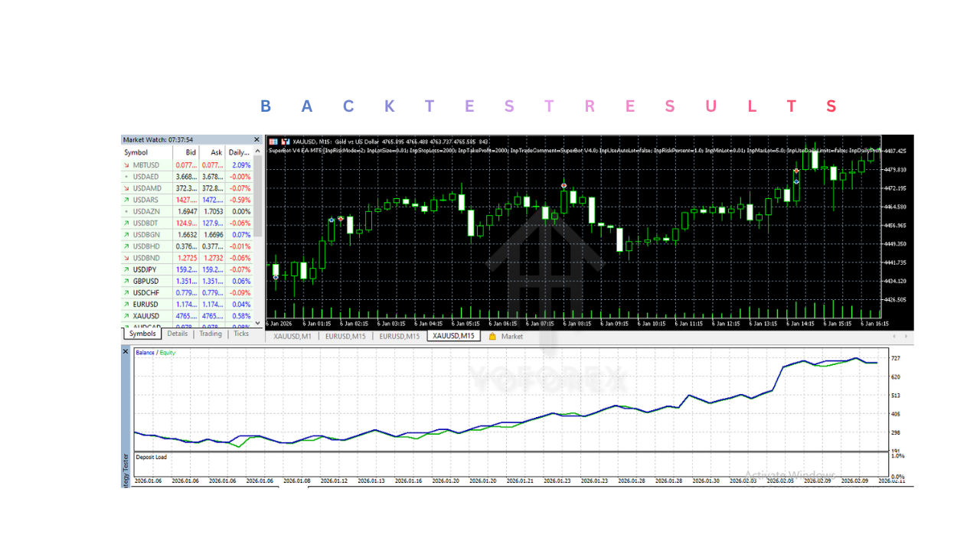980x551 pixels.
Task: Close the Market Watch panel
Action: coord(257,140)
